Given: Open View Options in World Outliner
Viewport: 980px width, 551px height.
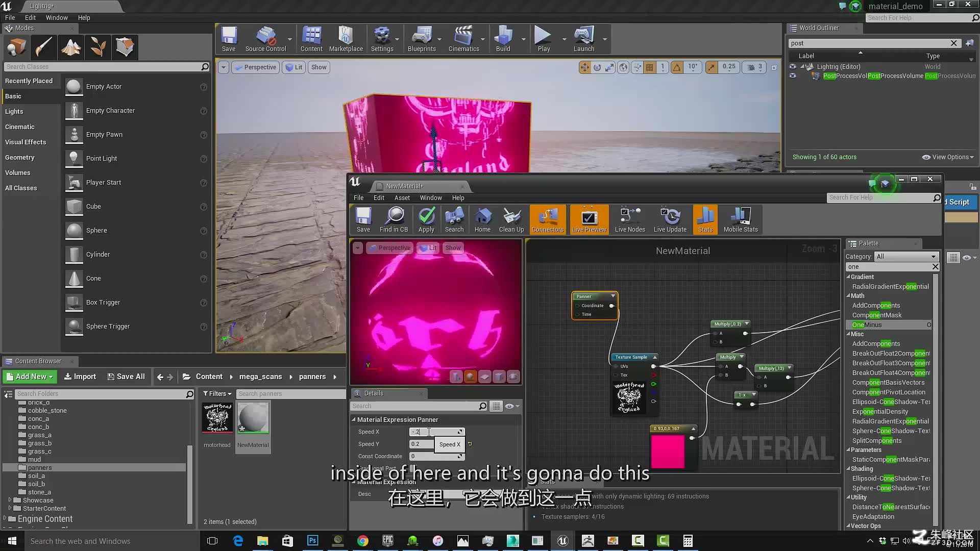Looking at the screenshot, I should tap(948, 157).
